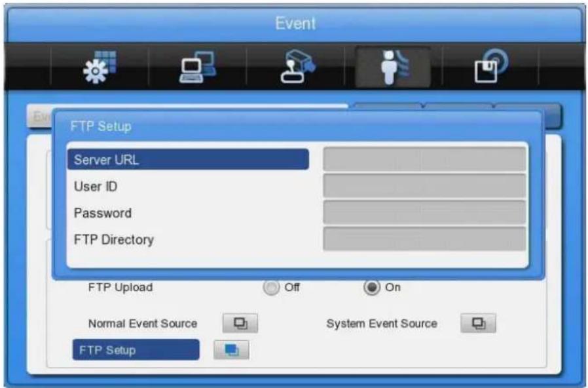This screenshot has height=388, width=588.
Task: Set FTP Upload to Off
Action: coord(271,288)
